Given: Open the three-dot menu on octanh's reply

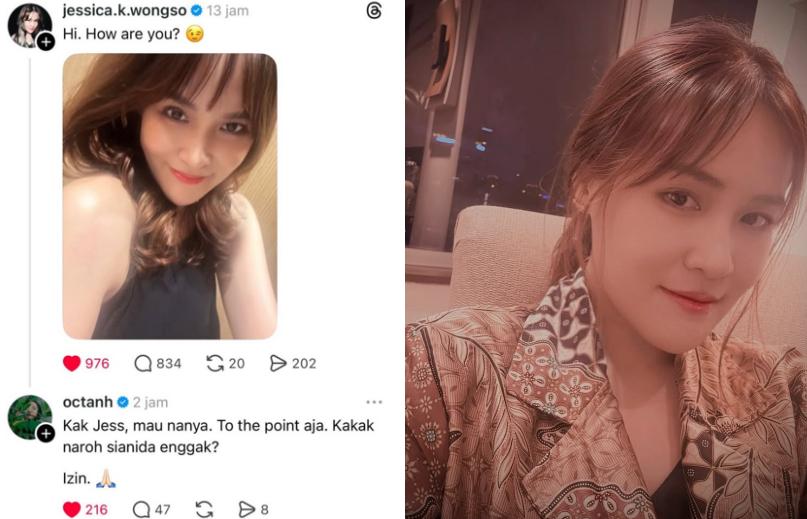Looking at the screenshot, I should pyautogui.click(x=374, y=402).
